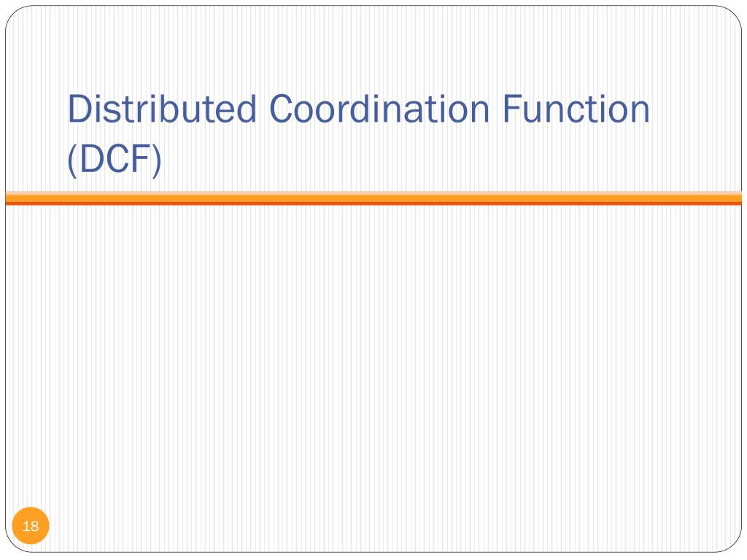Image resolution: width=747 pixels, height=560 pixels.
Task: Click the capital D of "Distributed"
Action: click(x=79, y=109)
